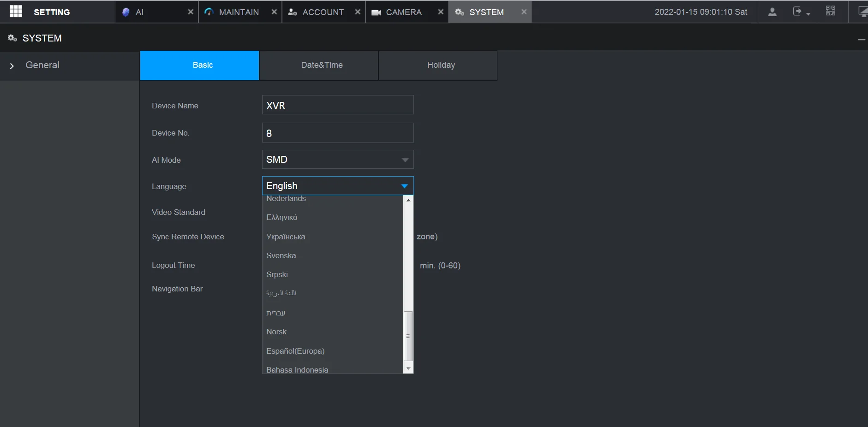Click the SETTING label in top bar
The image size is (868, 427).
click(52, 12)
